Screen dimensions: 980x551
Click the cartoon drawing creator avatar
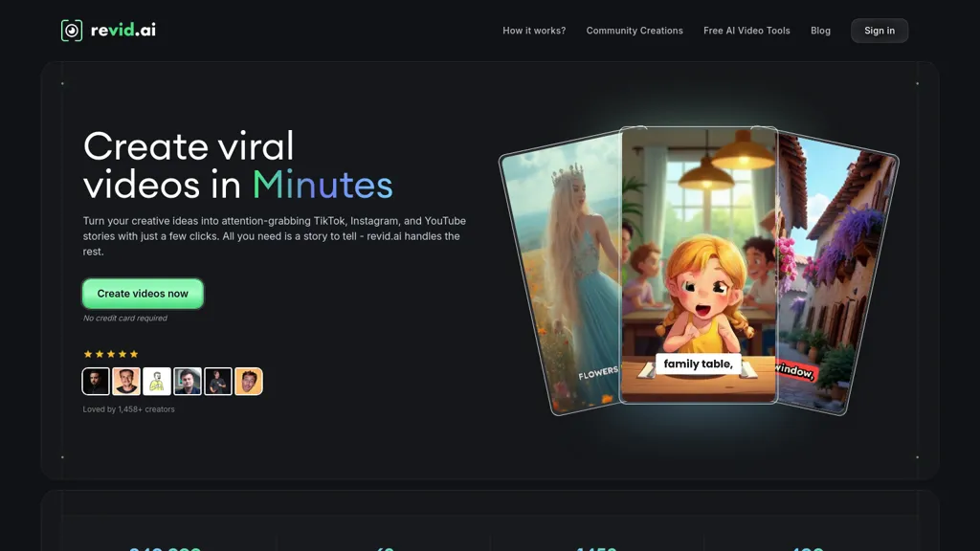click(157, 382)
